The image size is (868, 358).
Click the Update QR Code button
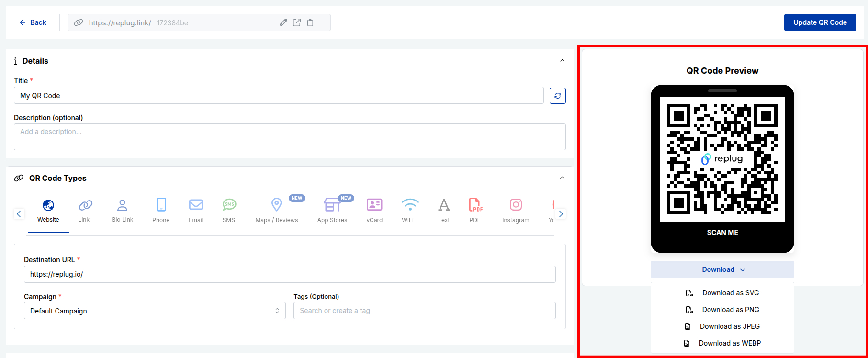820,22
